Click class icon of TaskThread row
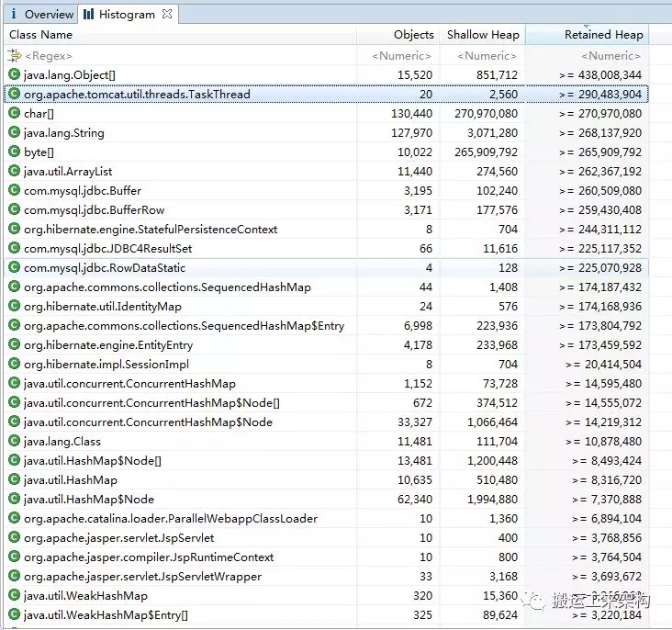Image resolution: width=672 pixels, height=630 pixels. click(14, 94)
